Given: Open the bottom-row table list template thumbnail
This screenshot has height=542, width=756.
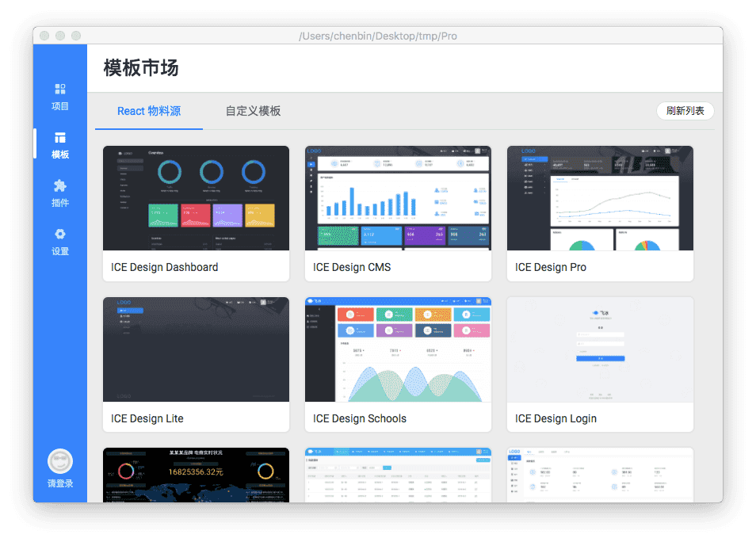Looking at the screenshot, I should (x=399, y=475).
